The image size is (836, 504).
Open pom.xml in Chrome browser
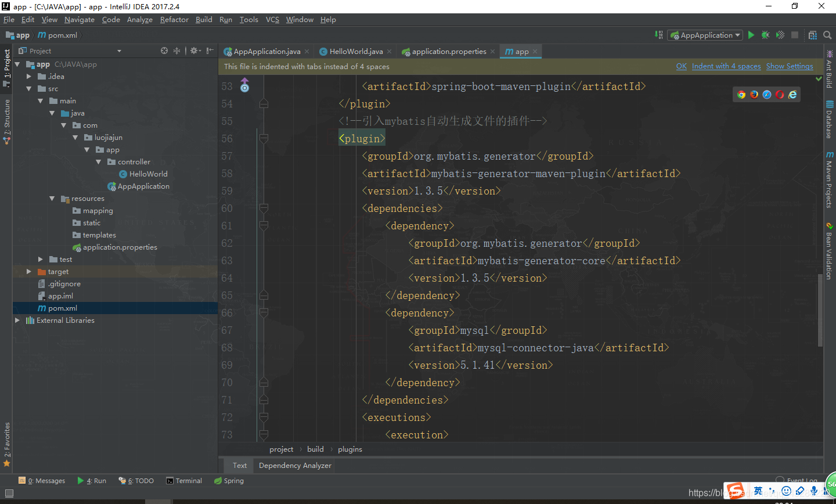tap(741, 94)
